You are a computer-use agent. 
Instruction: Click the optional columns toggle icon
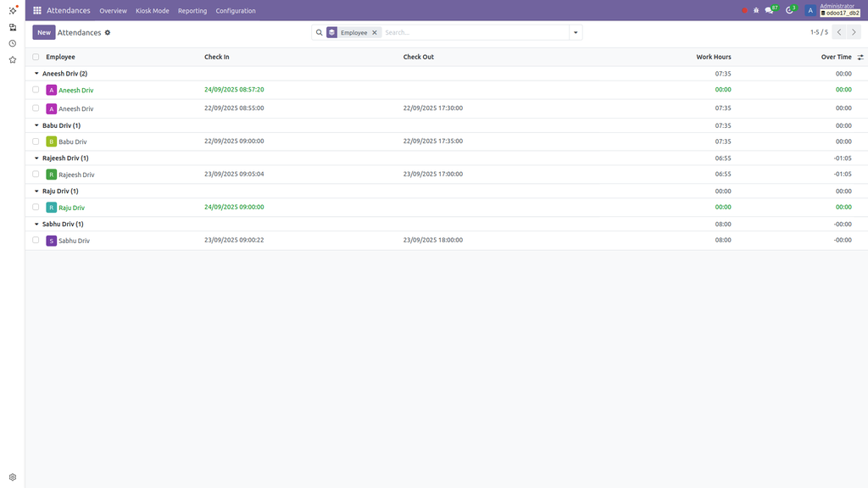click(x=860, y=57)
